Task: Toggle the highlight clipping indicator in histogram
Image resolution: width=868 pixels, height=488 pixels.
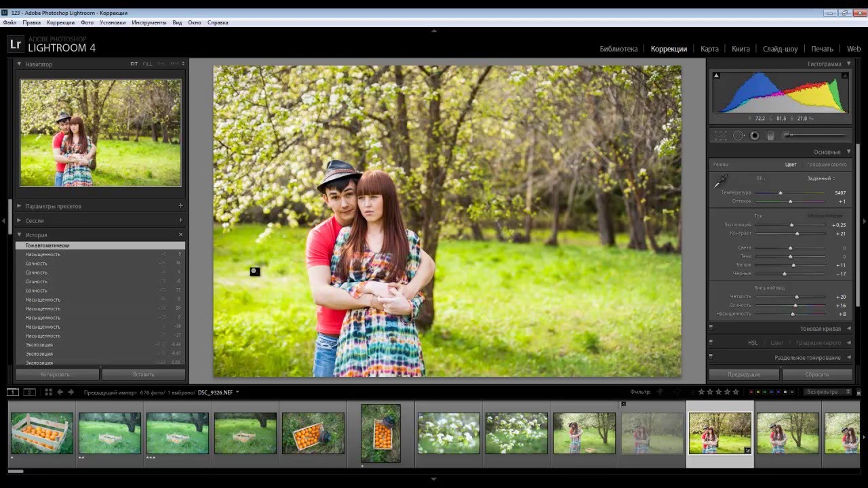Action: (x=844, y=75)
